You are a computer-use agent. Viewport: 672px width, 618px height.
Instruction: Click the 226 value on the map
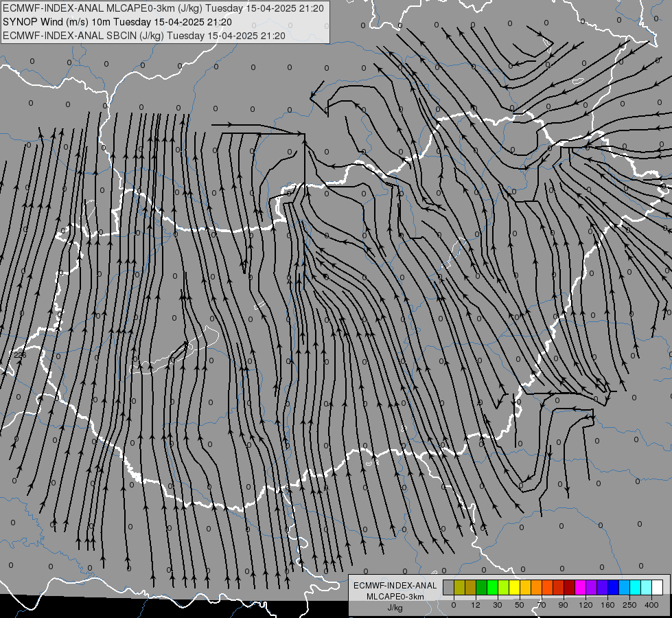(20, 355)
